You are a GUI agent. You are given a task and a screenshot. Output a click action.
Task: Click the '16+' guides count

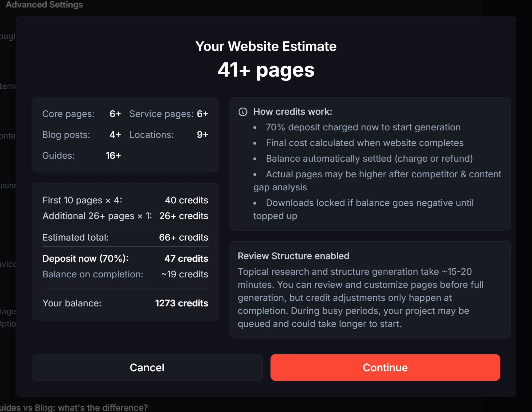113,155
